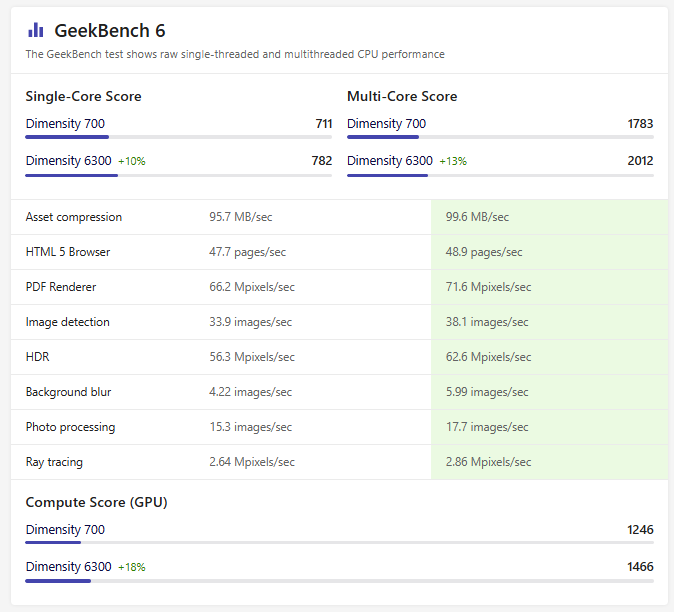Click the 15.3 images/sec value
This screenshot has width=674, height=612.
(x=251, y=427)
